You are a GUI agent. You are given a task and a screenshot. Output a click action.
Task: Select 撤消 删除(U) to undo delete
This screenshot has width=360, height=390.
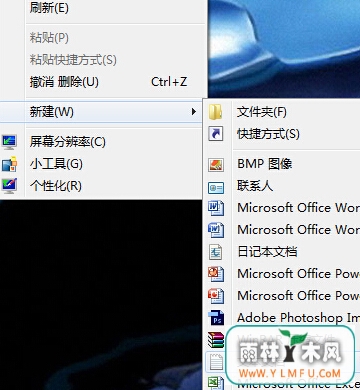(x=64, y=82)
